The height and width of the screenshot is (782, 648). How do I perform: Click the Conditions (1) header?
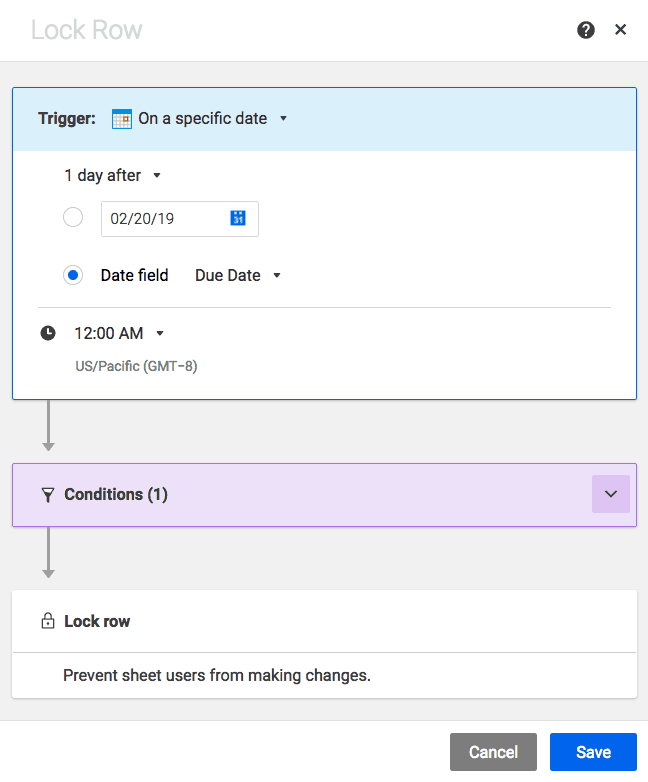tap(116, 494)
